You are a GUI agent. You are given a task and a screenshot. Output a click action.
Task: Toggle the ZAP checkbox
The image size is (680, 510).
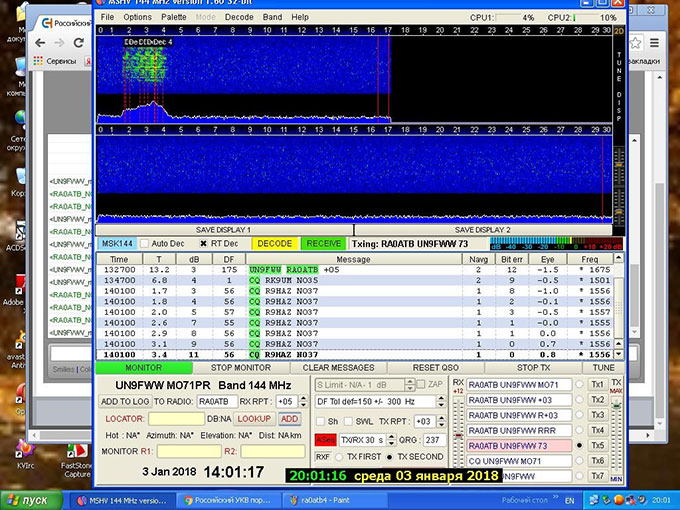(421, 384)
